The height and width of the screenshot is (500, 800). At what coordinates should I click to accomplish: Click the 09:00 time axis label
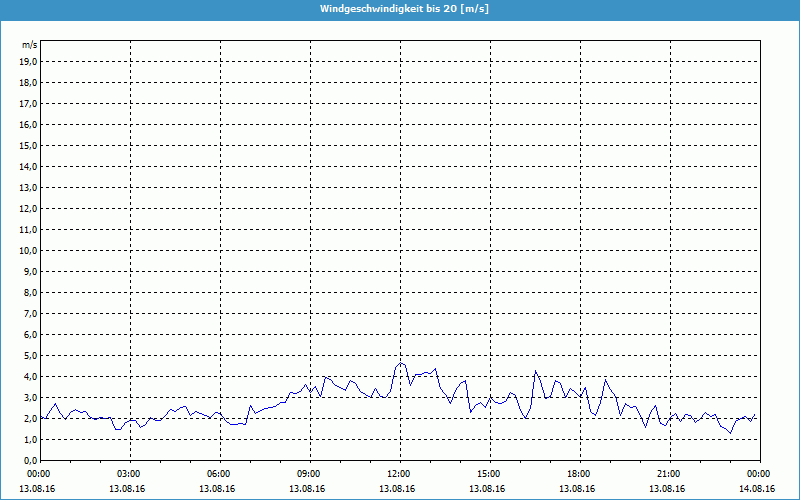click(309, 474)
